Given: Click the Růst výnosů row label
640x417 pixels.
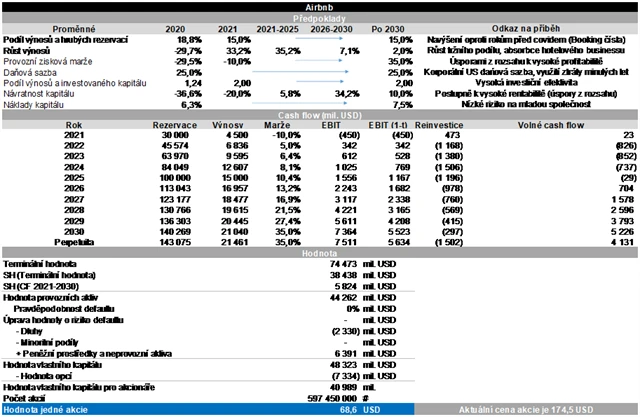Looking at the screenshot, I should pos(27,51).
